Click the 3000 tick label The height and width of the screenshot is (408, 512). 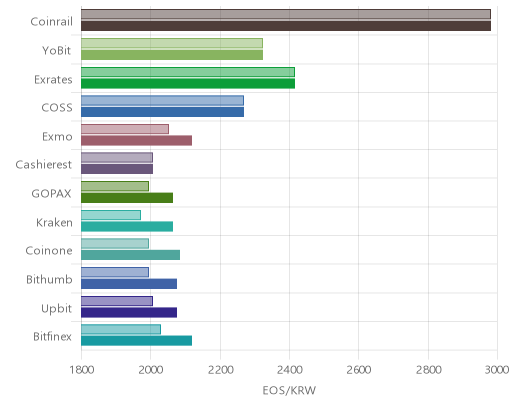click(x=497, y=370)
